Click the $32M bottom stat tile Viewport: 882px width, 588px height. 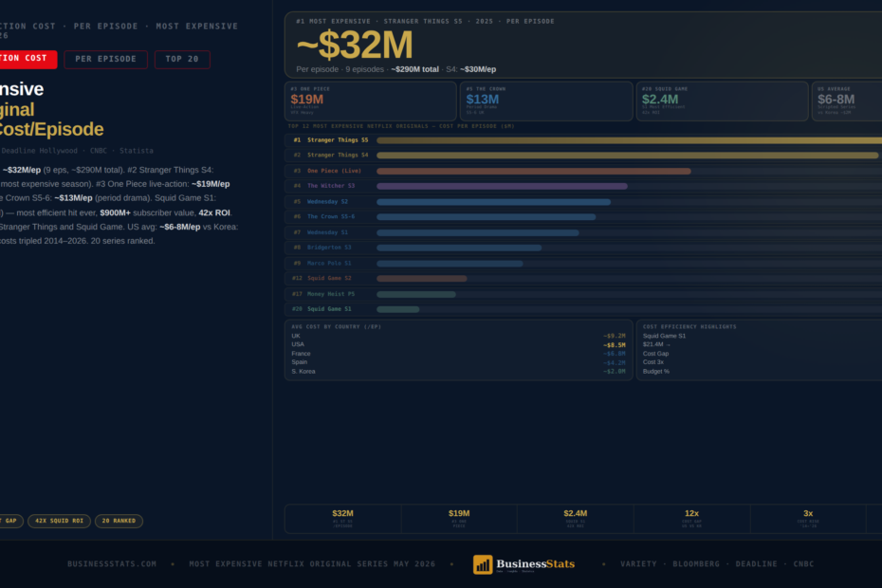tap(342, 519)
